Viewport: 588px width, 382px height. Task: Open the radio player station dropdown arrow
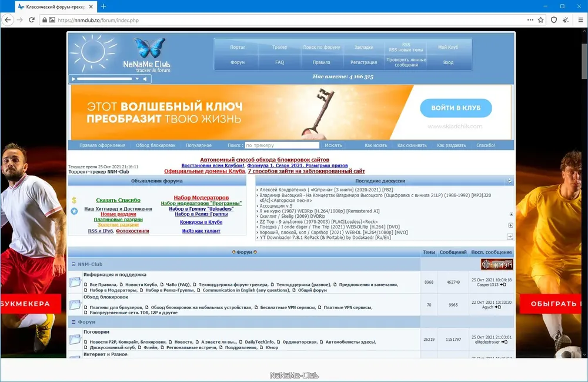[137, 79]
